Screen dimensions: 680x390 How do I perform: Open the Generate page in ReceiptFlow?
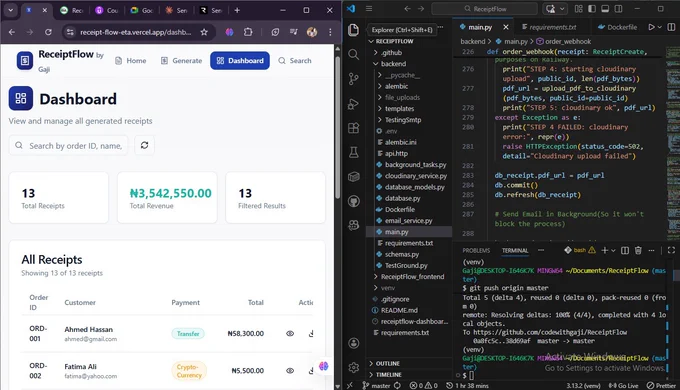click(x=181, y=61)
